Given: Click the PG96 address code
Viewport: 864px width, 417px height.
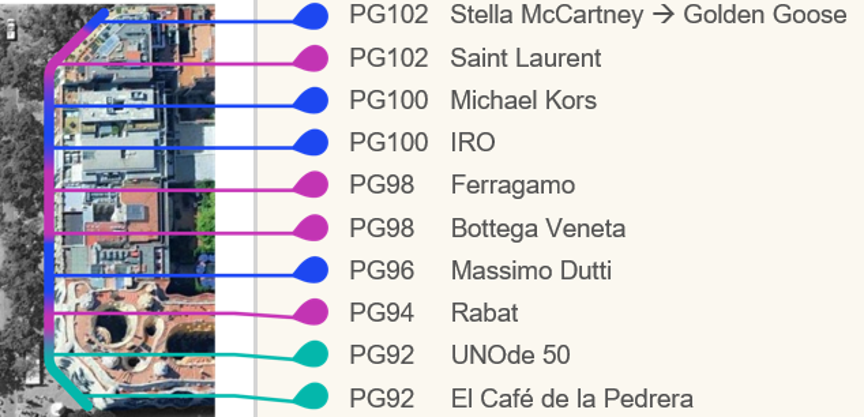Looking at the screenshot, I should (x=382, y=270).
